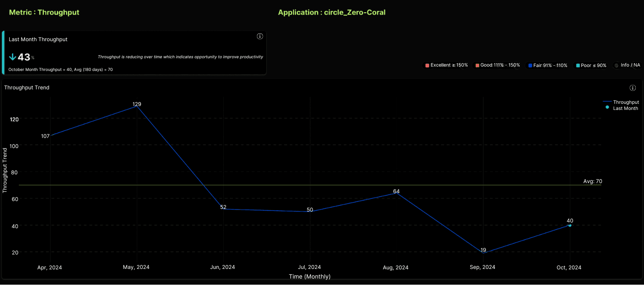Open the Fair 91% - 110% legend entry
The height and width of the screenshot is (286, 644).
(x=547, y=65)
